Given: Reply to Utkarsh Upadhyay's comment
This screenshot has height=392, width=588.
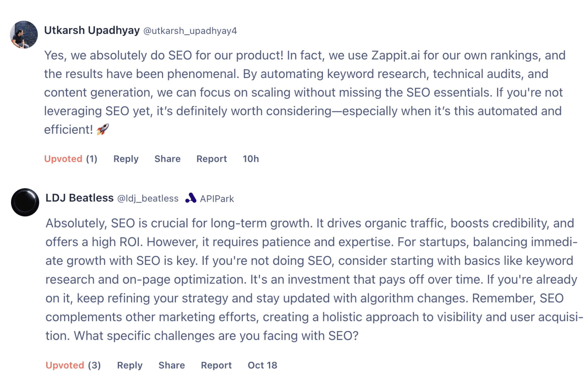Looking at the screenshot, I should (126, 159).
